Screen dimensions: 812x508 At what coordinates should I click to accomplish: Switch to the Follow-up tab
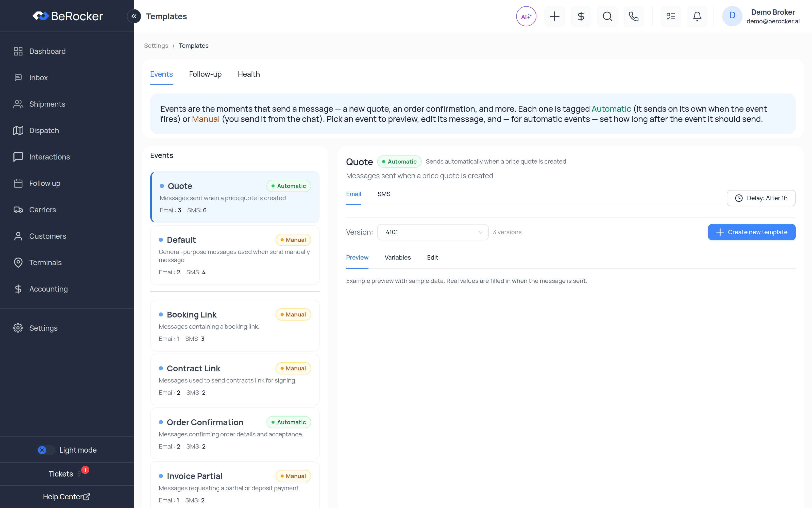coord(205,74)
